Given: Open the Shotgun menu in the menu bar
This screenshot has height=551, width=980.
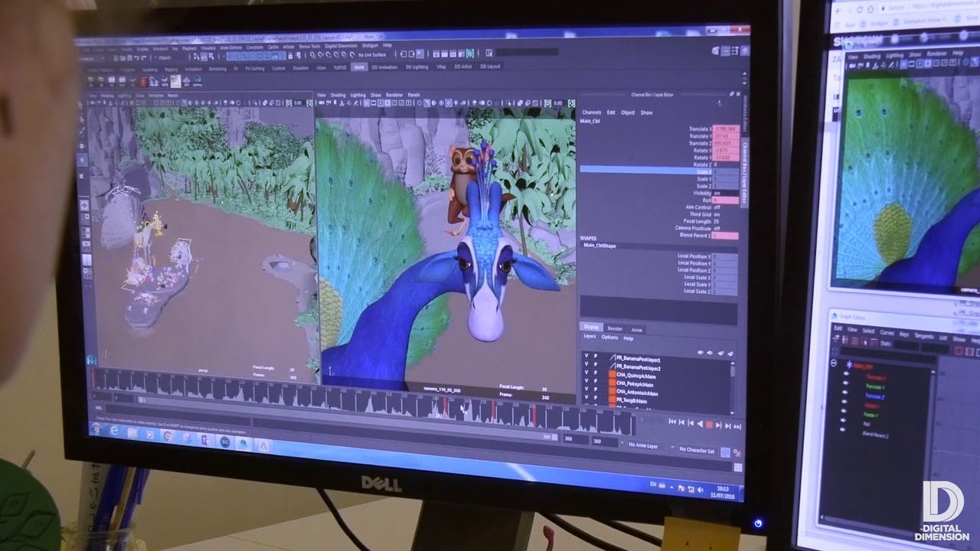Looking at the screenshot, I should [x=370, y=46].
